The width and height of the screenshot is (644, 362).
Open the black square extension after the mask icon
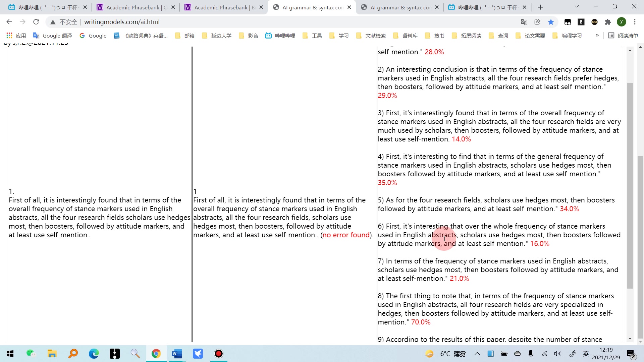[x=581, y=22]
